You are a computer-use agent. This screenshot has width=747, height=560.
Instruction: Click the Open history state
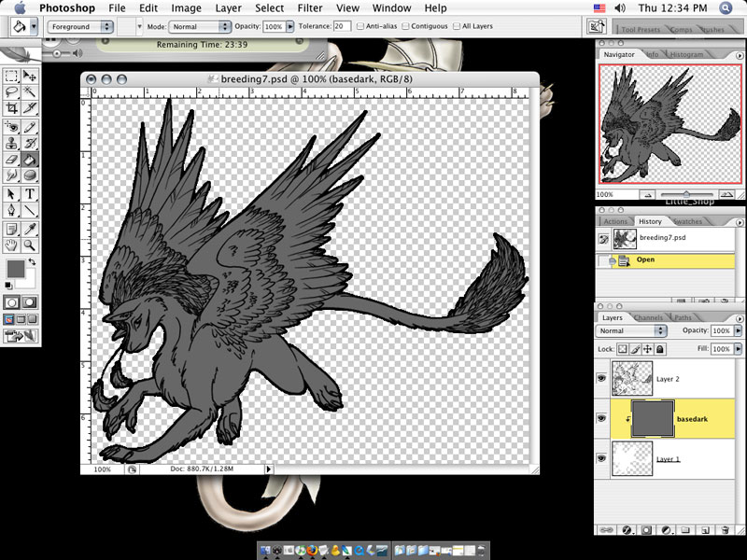coord(645,259)
